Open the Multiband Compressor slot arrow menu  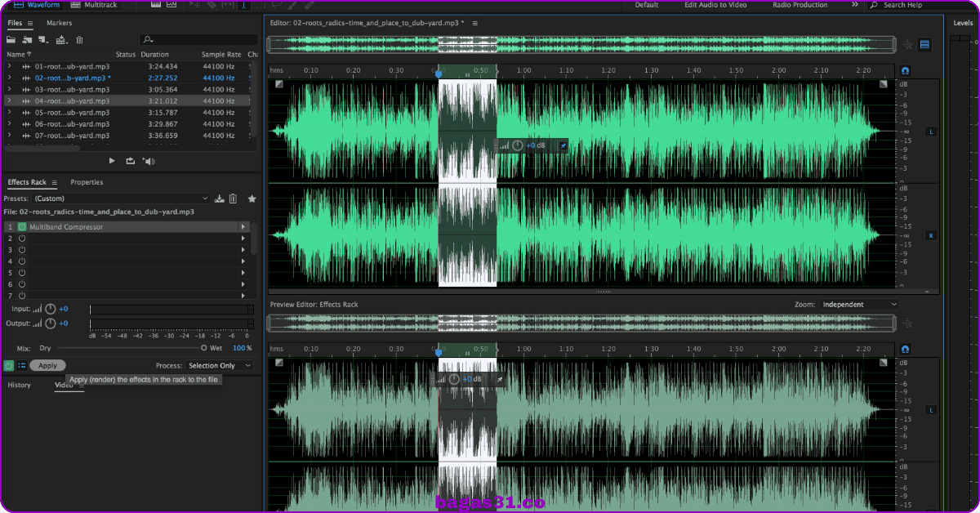[243, 226]
